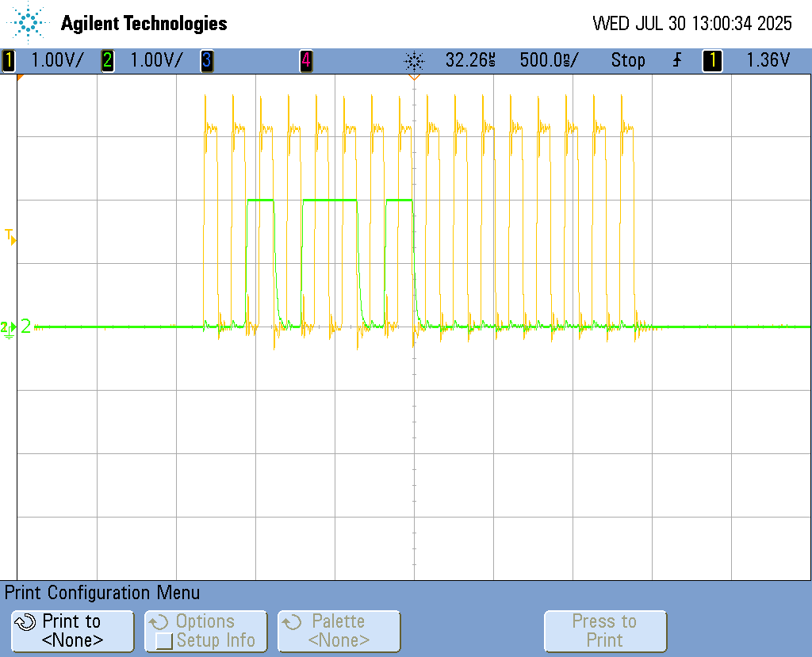Click the Print Configuration Menu heading
Screen dimensions: 812x657
click(102, 592)
